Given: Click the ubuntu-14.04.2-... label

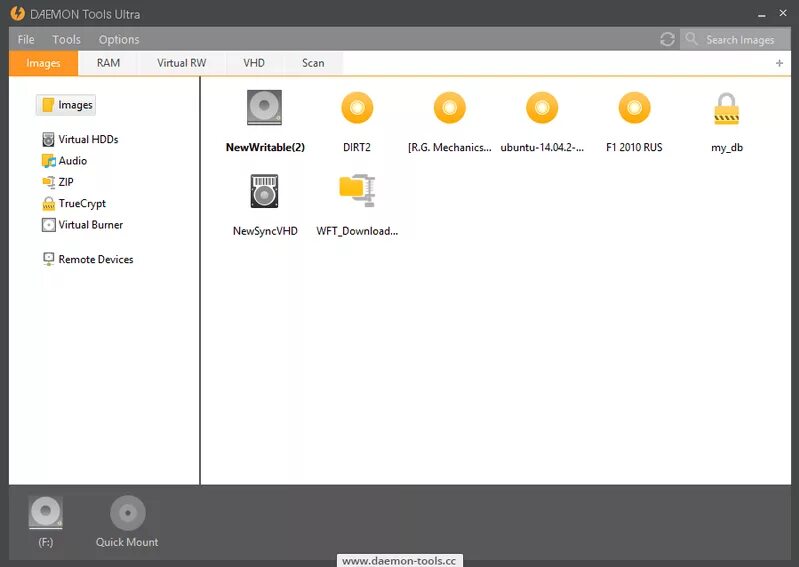Looking at the screenshot, I should tap(542, 147).
